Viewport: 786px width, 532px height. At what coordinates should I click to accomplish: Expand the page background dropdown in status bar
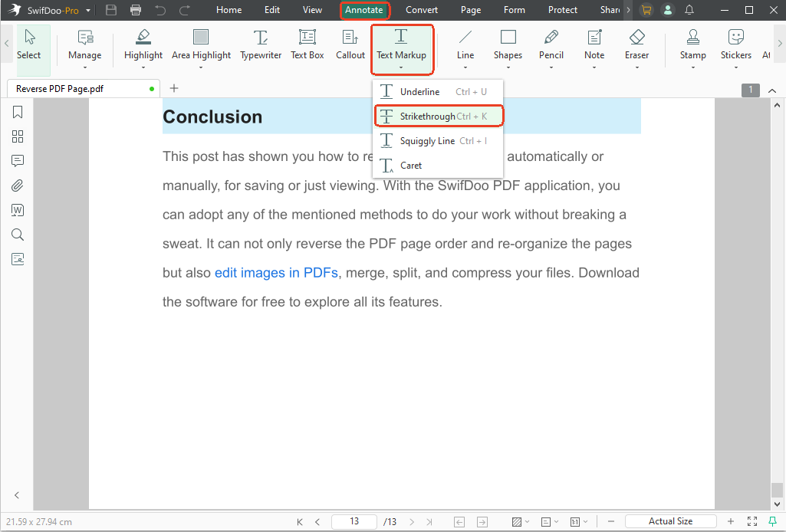pos(527,521)
